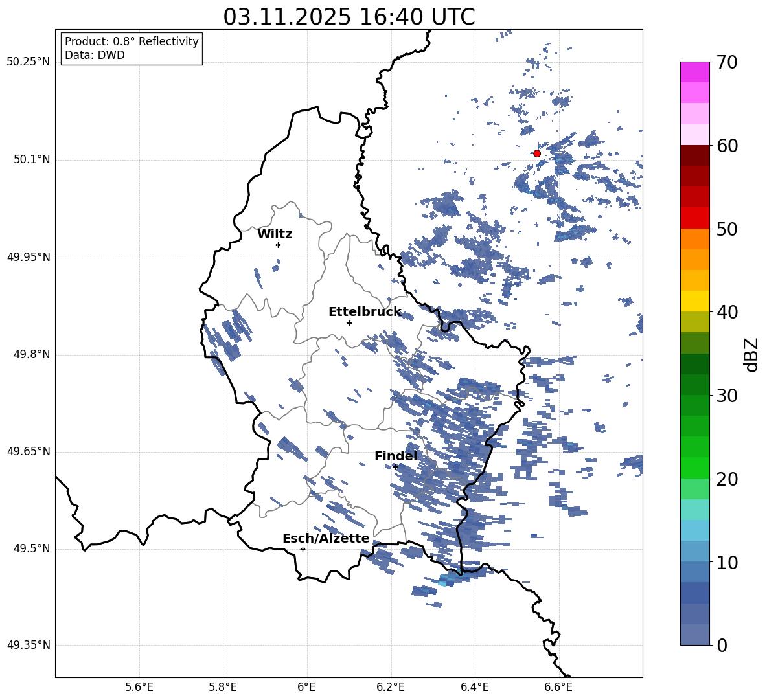Click the red radar site marker dot

click(x=536, y=153)
